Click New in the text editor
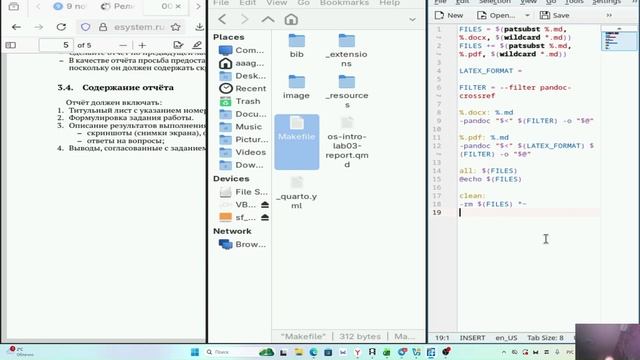The height and width of the screenshot is (360, 640). [x=449, y=16]
